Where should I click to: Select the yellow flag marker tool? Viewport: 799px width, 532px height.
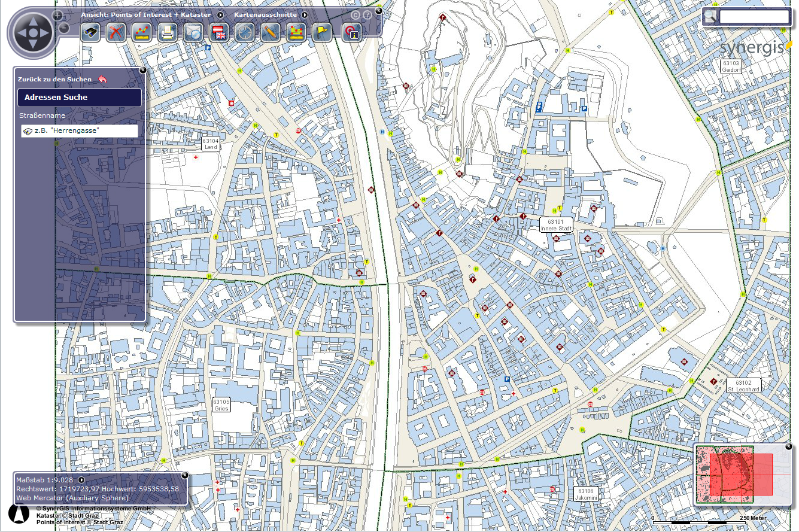(322, 33)
